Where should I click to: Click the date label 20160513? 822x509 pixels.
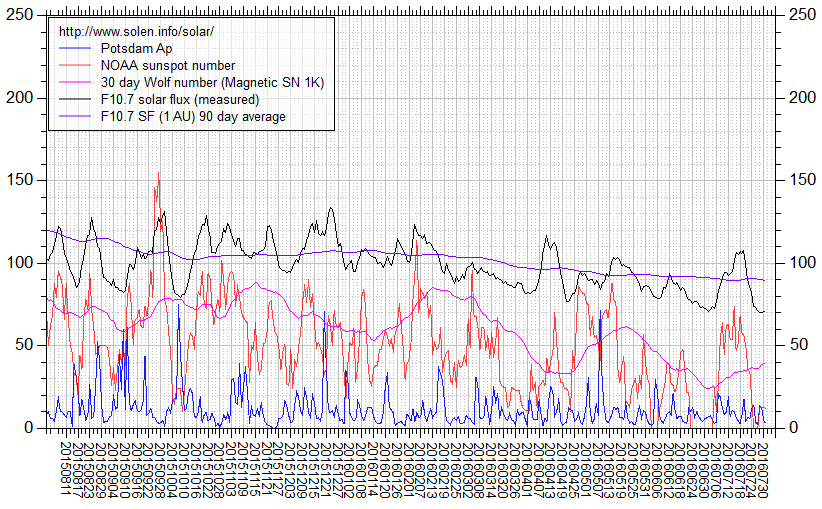[x=609, y=470]
